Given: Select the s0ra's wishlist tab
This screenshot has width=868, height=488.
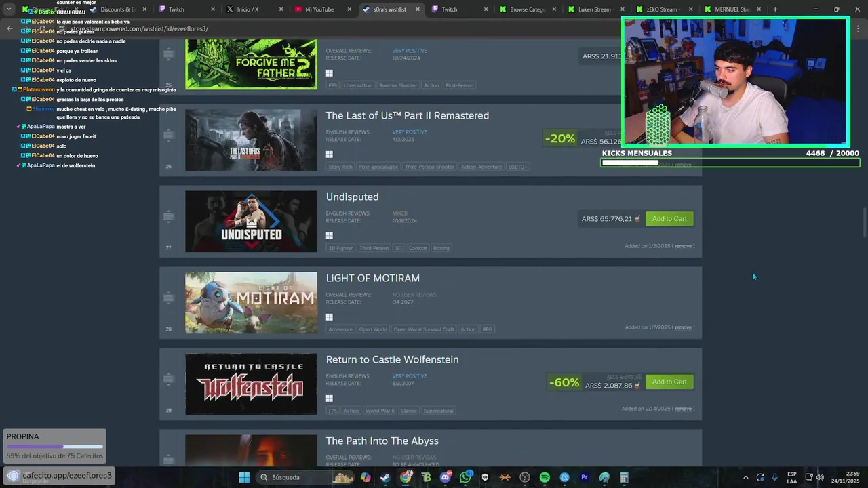Looking at the screenshot, I should pyautogui.click(x=390, y=9).
